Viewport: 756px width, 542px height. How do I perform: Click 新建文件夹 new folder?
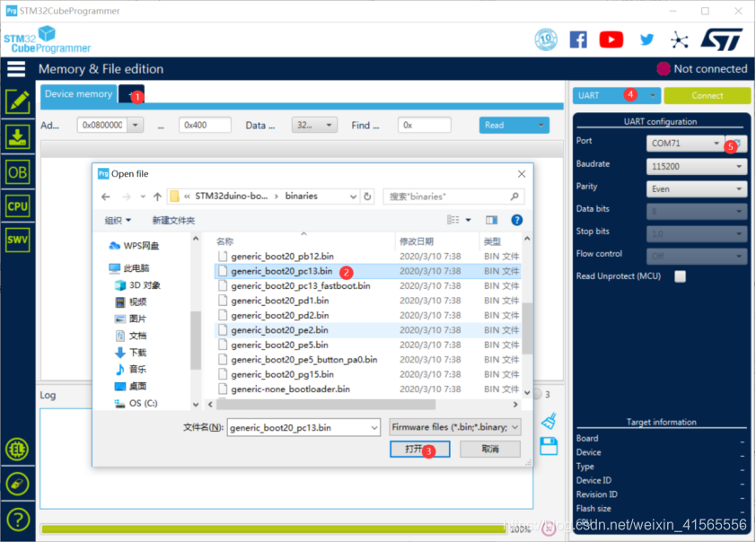[173, 220]
